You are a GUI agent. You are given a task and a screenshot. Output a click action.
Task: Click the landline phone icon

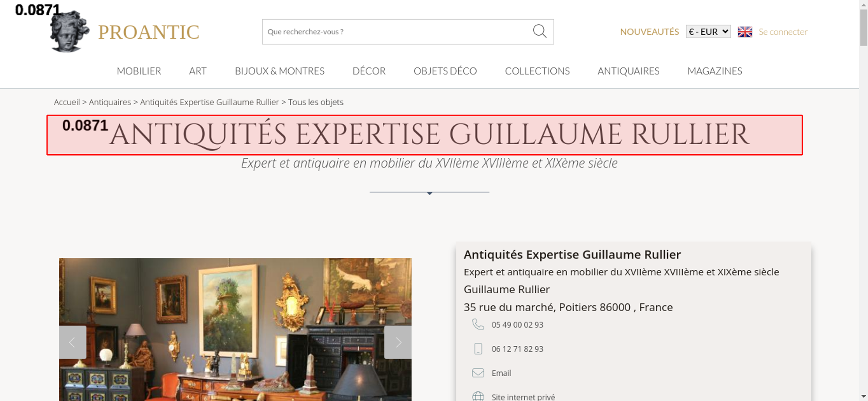click(478, 325)
